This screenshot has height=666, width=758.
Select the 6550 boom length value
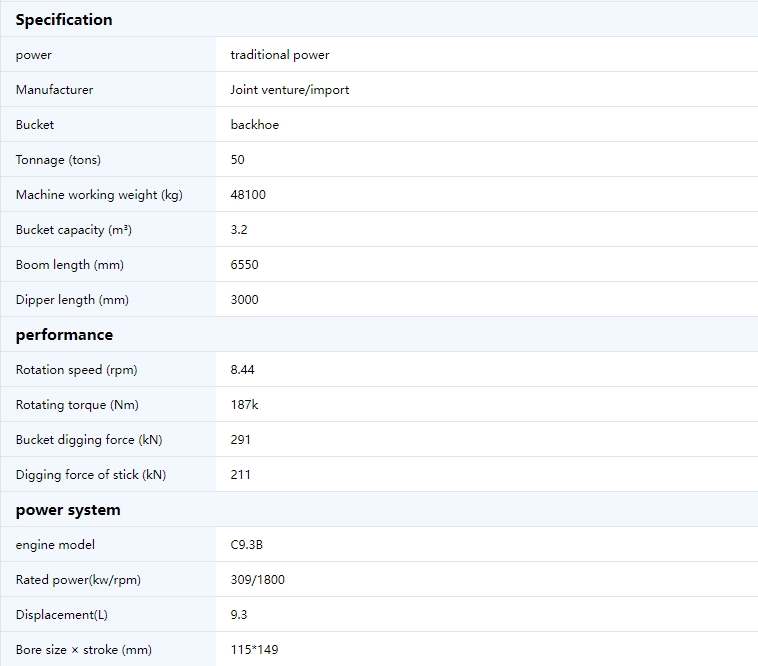(244, 265)
